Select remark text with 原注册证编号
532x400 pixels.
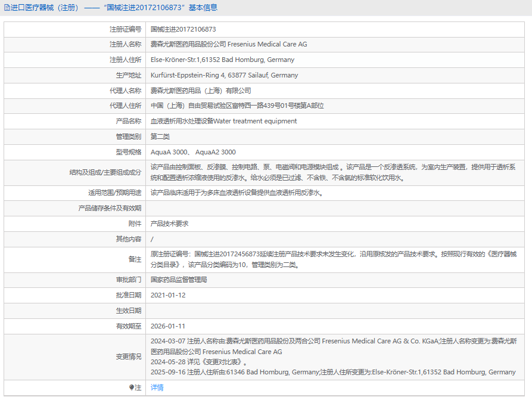(334, 259)
